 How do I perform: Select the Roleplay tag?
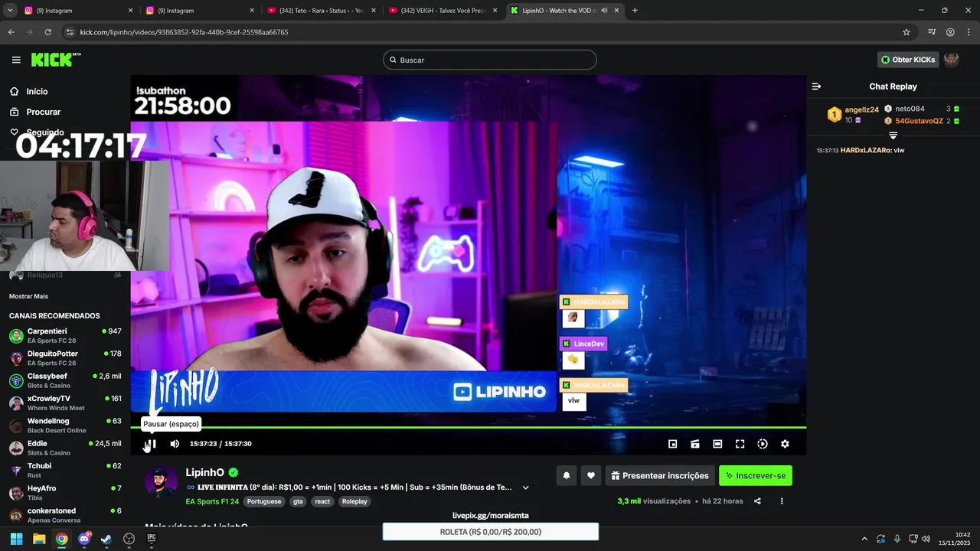[x=354, y=502]
